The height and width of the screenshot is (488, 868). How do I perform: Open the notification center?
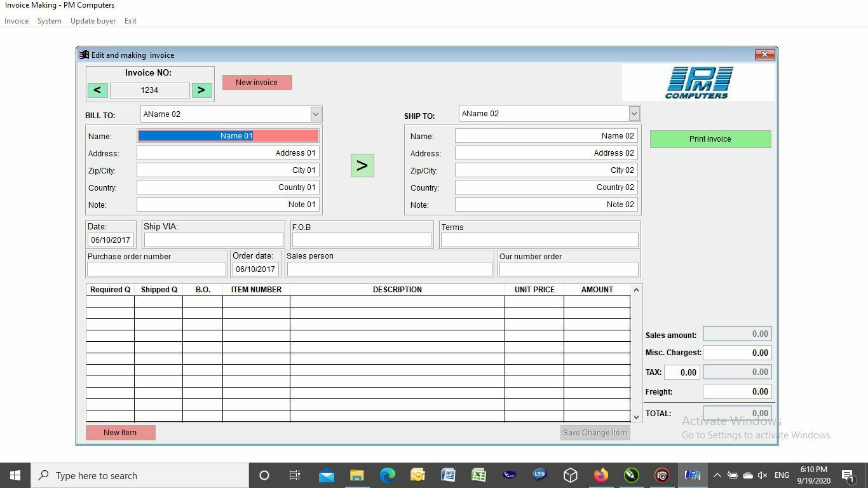click(x=848, y=475)
